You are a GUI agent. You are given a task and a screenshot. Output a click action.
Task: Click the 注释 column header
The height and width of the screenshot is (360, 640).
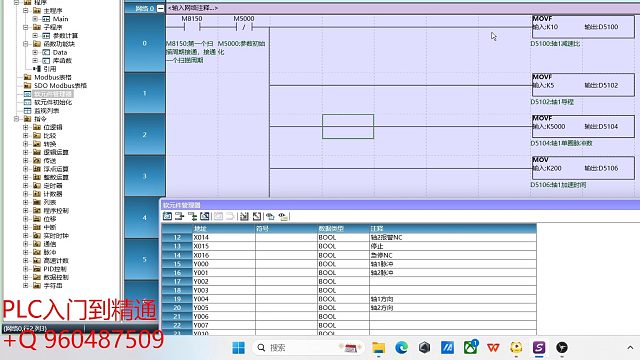tap(453, 229)
